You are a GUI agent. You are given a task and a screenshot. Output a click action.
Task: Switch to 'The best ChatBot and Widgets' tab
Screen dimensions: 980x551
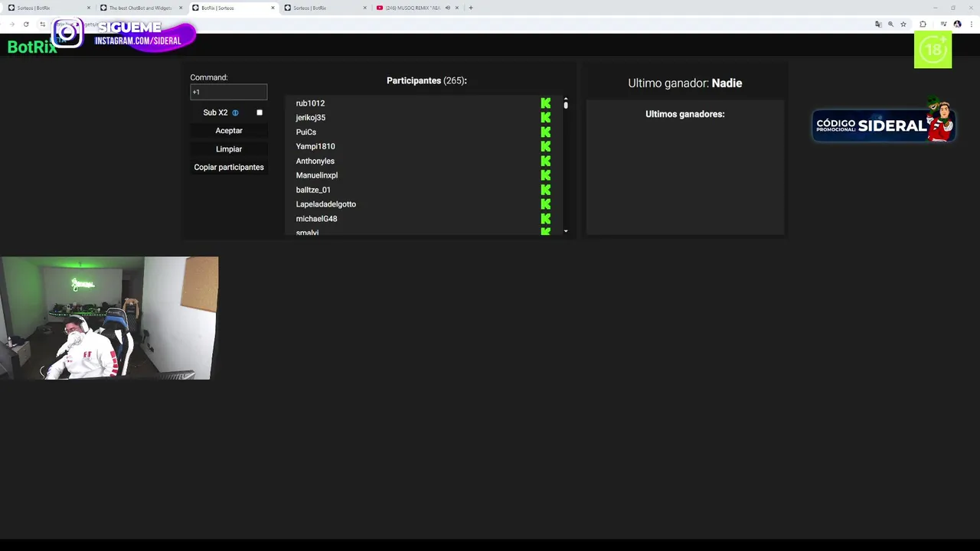coord(140,8)
